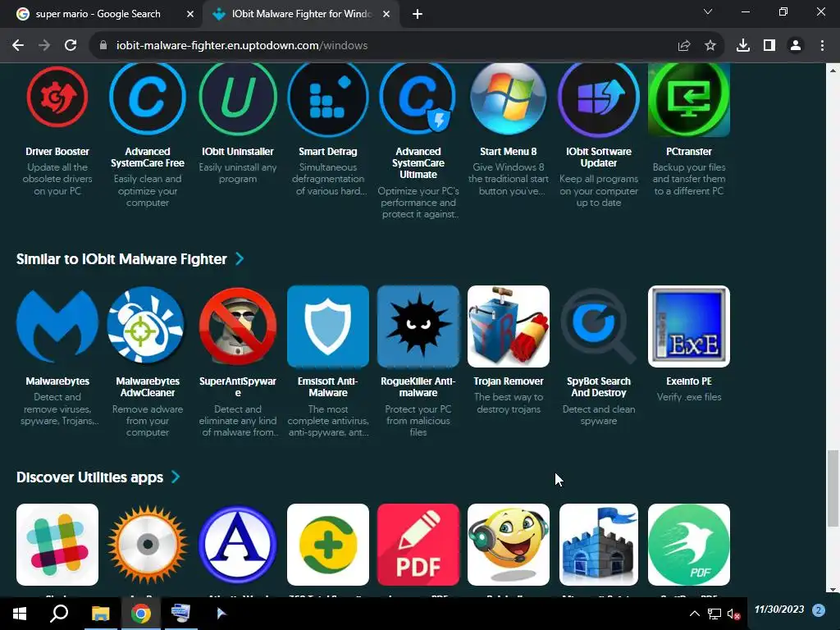Screen dimensions: 840x630
Task: Expand Discover Utilities apps chevron
Action: point(176,477)
